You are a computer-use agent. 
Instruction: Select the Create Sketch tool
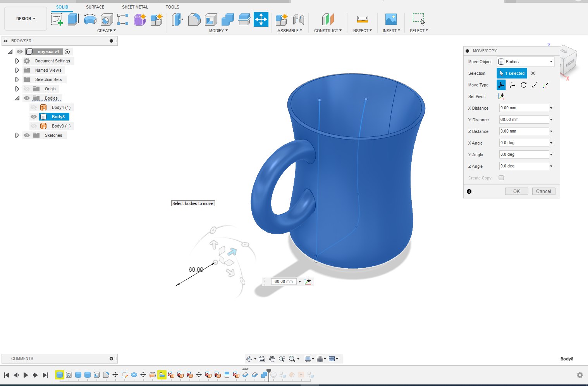click(57, 19)
